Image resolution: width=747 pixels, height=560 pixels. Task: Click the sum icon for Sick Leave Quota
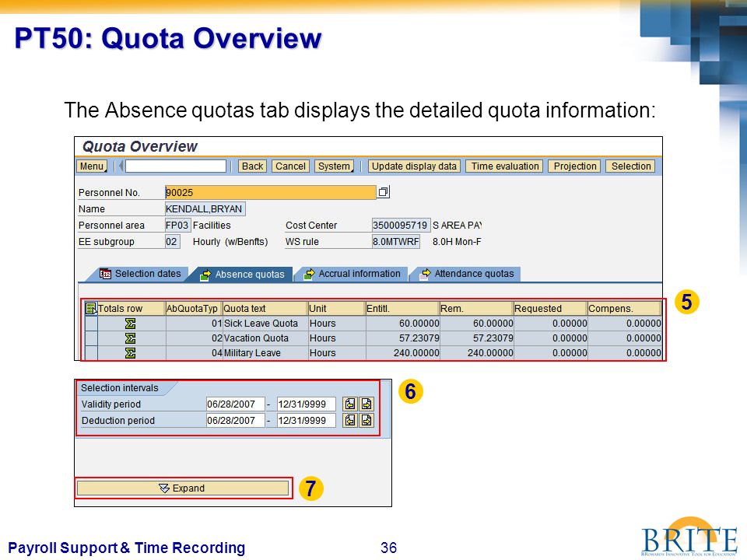[x=130, y=324]
